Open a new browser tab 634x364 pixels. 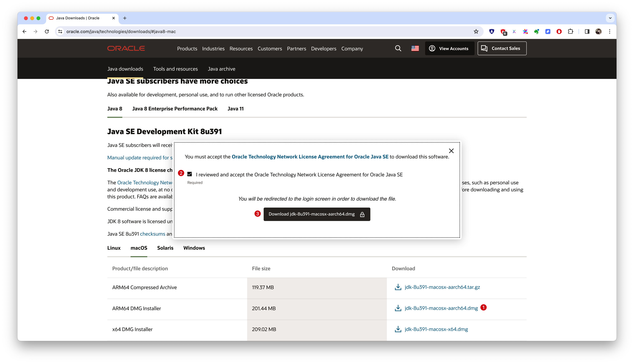125,18
